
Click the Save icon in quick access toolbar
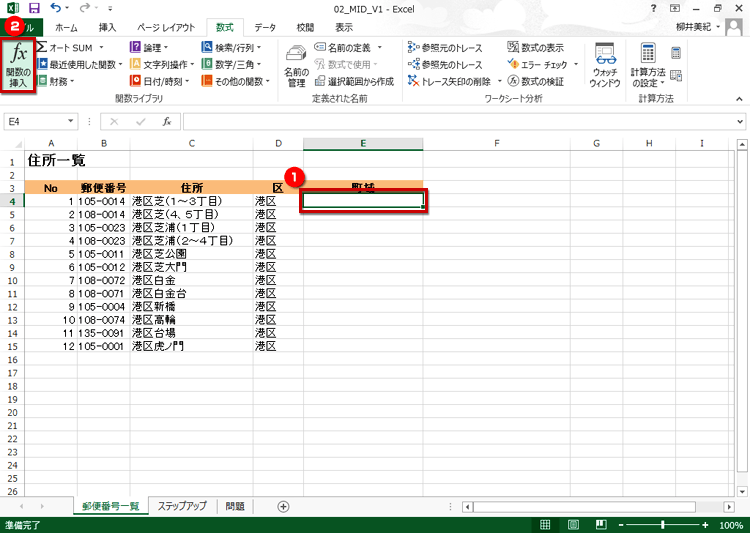tap(33, 8)
